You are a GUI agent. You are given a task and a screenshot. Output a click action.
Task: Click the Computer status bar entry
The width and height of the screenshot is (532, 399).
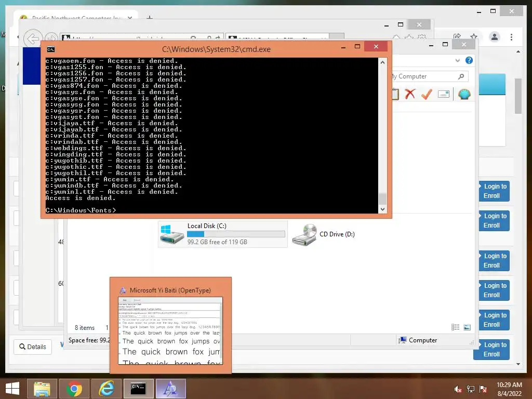pos(418,340)
